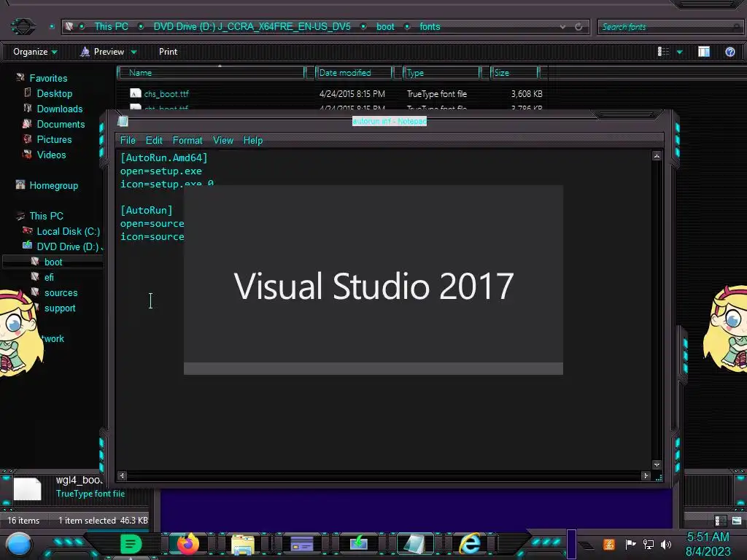747x560 pixels.
Task: Select the efi folder in tree
Action: 49,277
